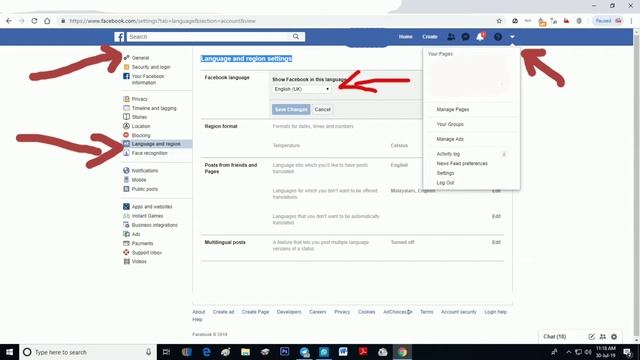Open the Facebook language dropdown
The height and width of the screenshot is (360, 640).
302,89
